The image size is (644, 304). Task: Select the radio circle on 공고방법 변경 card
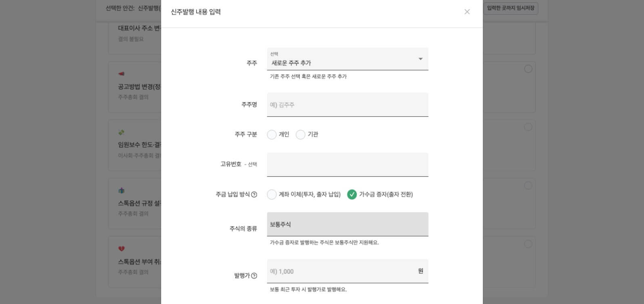[x=528, y=69]
